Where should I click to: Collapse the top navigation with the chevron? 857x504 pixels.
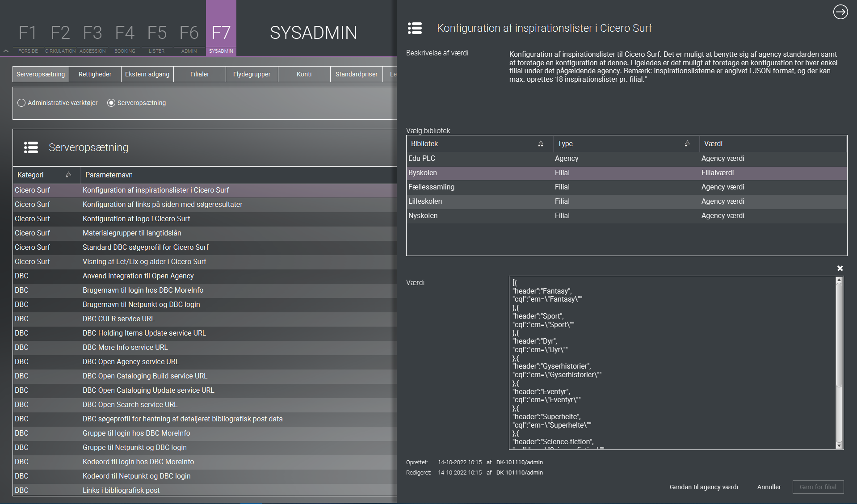click(6, 51)
